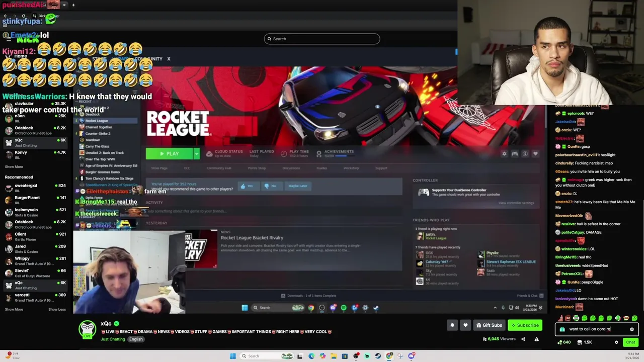Click Maybe Later on recommendation prompt
This screenshot has height=362, width=644.
298,186
